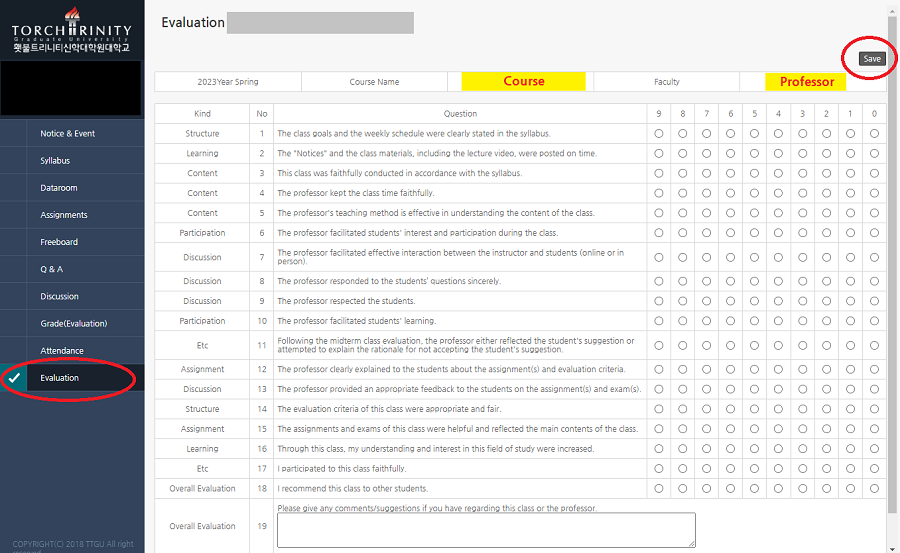Open Notice & Event menu

(67, 133)
